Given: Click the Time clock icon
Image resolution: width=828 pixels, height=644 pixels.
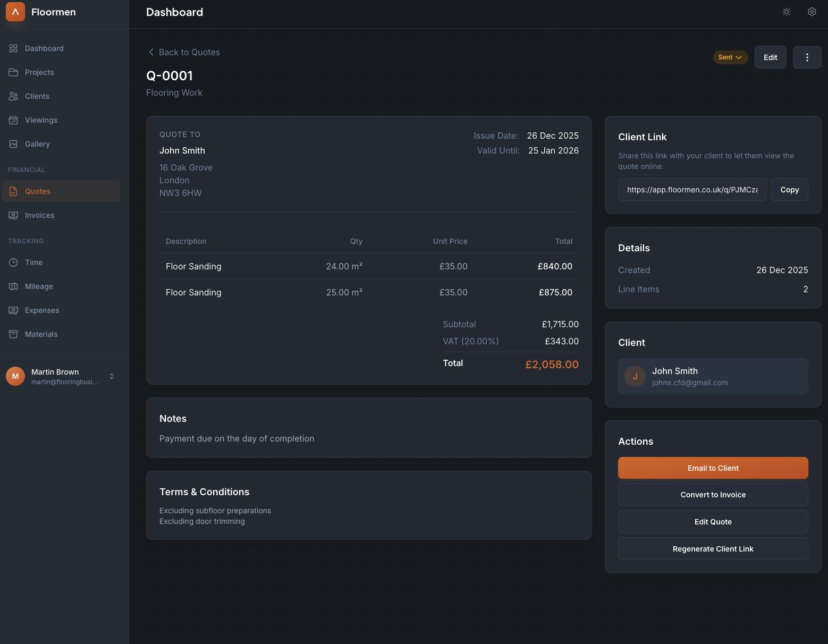Looking at the screenshot, I should click(13, 262).
